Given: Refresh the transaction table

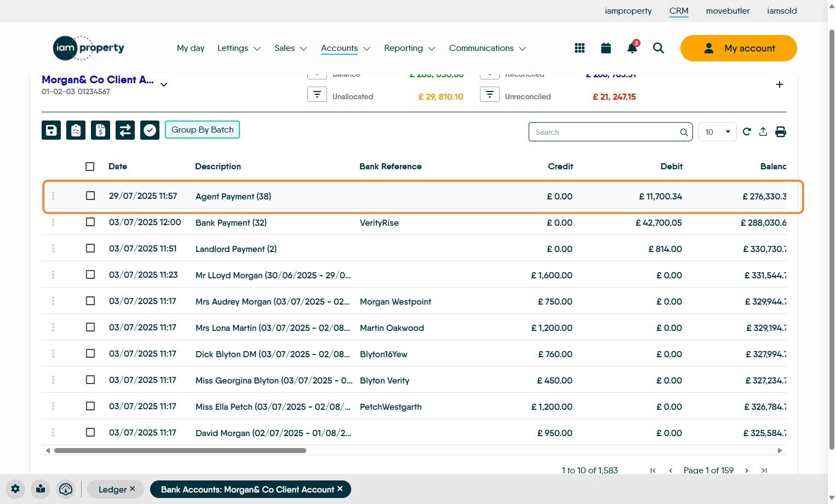Looking at the screenshot, I should (747, 132).
